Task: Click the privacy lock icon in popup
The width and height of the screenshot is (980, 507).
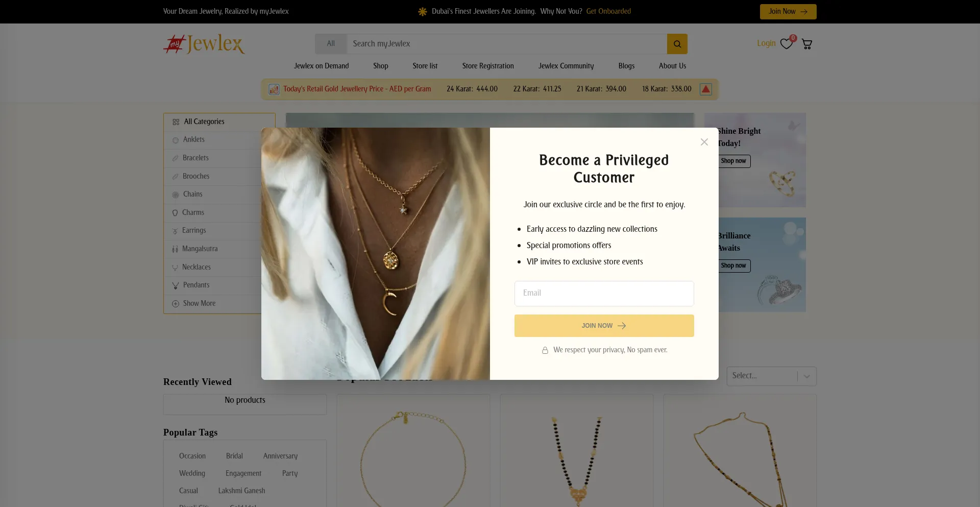Action: coord(545,350)
